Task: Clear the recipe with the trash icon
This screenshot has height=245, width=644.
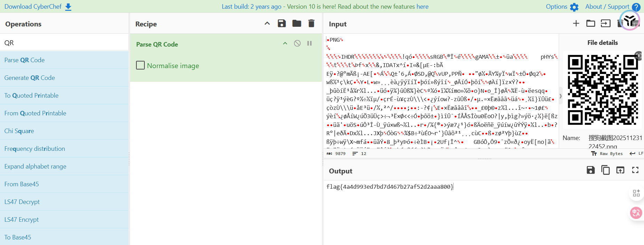Action: pyautogui.click(x=311, y=23)
